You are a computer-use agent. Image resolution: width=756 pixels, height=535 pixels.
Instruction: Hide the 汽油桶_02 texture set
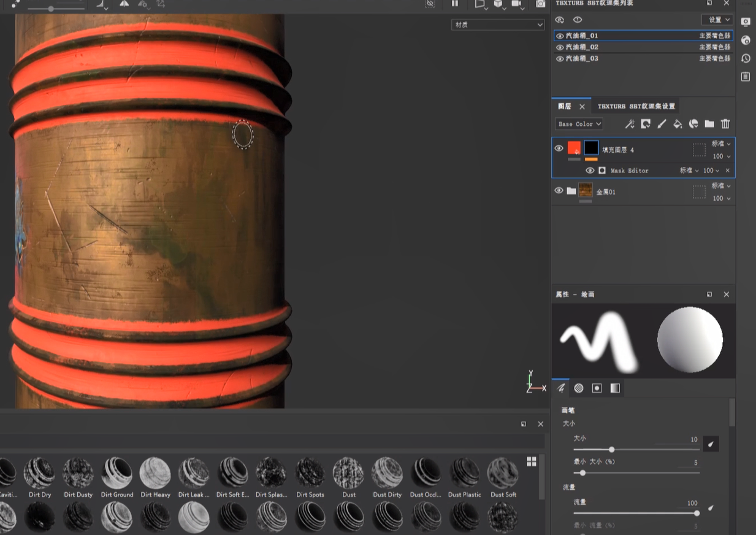pos(560,47)
